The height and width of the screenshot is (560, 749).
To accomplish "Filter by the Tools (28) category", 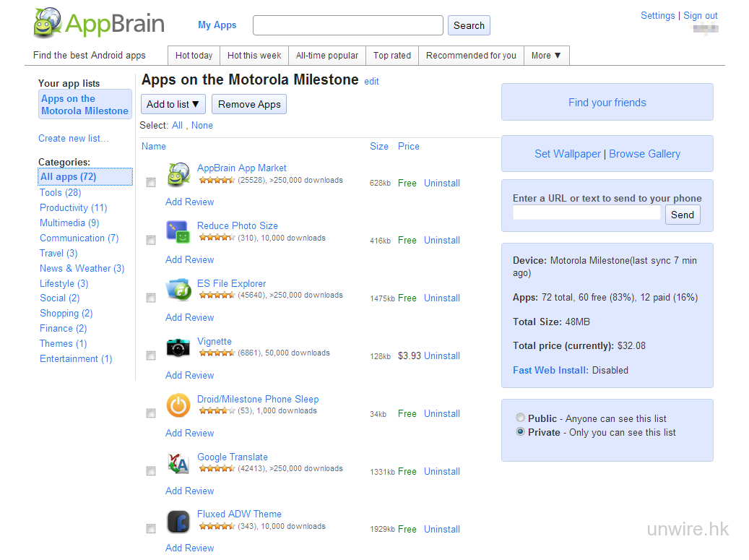I will coord(60,192).
